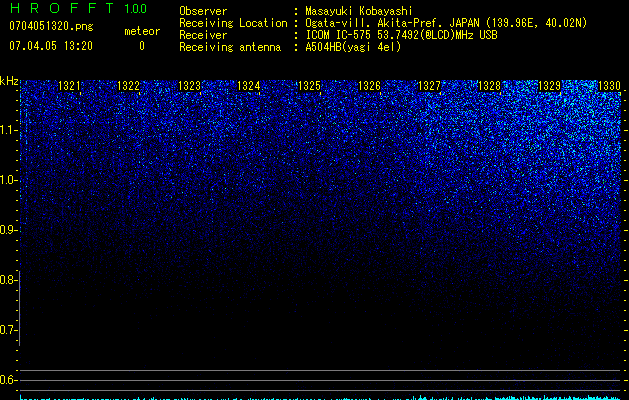Click the cyan signal level trace at bottom
This screenshot has height=400, width=629.
tap(320, 398)
